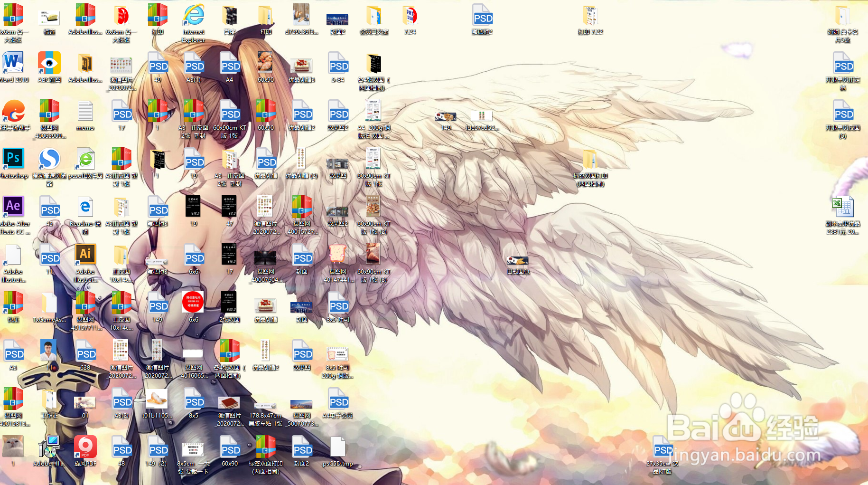The width and height of the screenshot is (868, 485).
Task: Launch the ABC看图 image viewer icon
Action: (x=49, y=67)
